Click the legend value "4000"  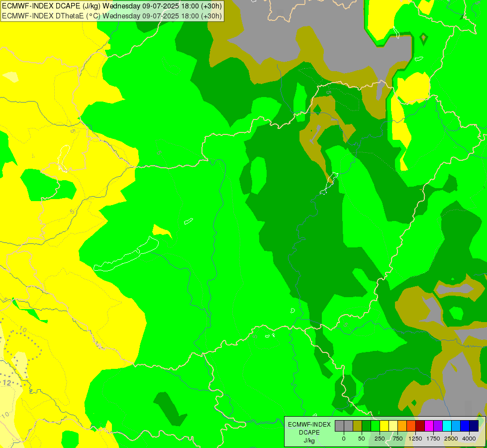pos(469,439)
